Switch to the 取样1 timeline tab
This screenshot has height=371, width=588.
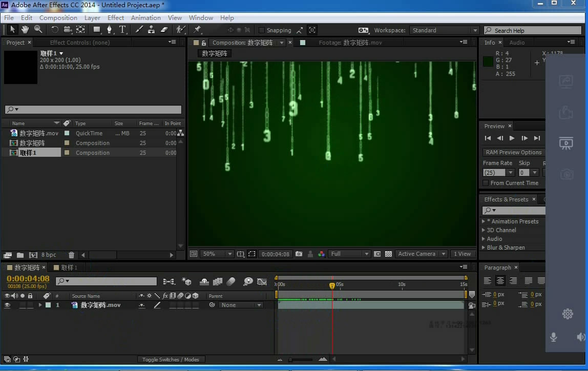click(69, 267)
